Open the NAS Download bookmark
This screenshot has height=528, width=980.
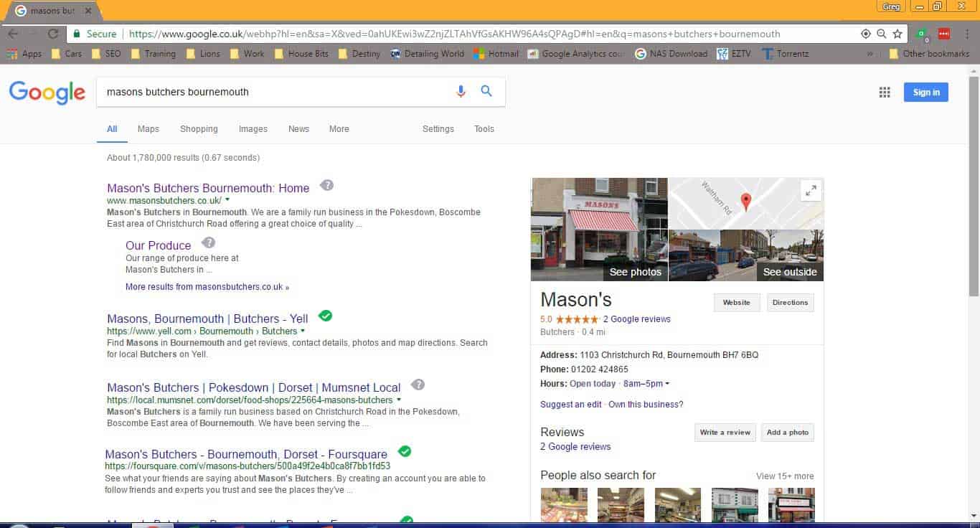671,54
